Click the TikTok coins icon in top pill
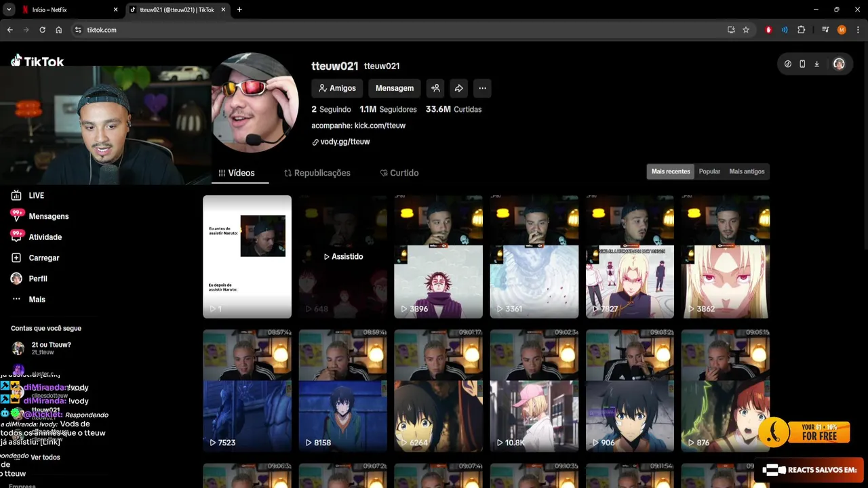The height and width of the screenshot is (488, 868). (x=788, y=64)
